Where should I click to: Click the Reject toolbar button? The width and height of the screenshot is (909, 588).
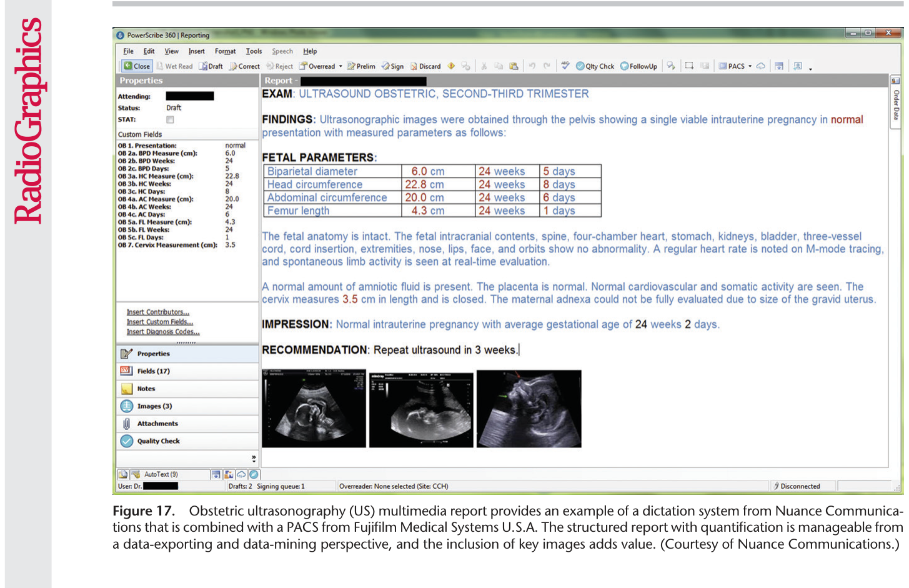click(x=279, y=66)
